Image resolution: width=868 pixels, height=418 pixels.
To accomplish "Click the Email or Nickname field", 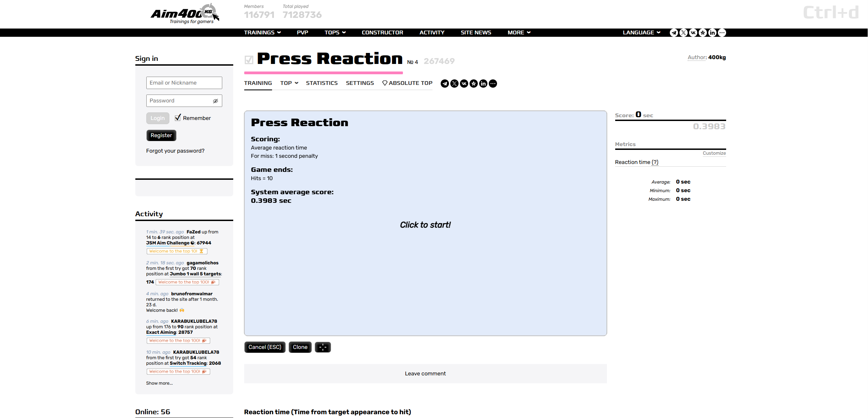I will point(184,83).
